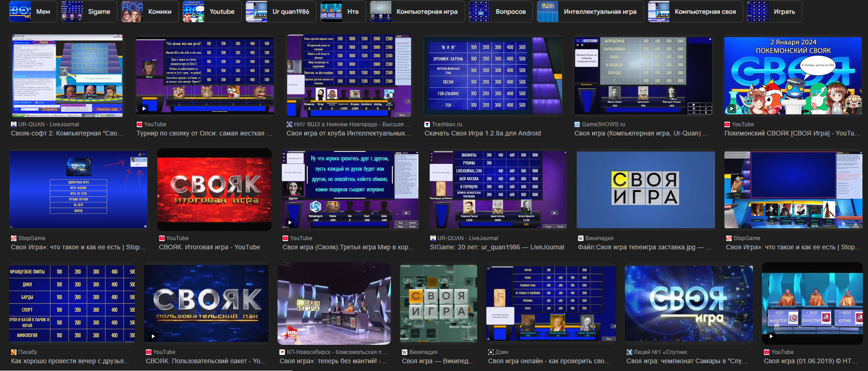Open the "Покемонский свояк" thumbnail
The width and height of the screenshot is (868, 371).
[x=793, y=76]
